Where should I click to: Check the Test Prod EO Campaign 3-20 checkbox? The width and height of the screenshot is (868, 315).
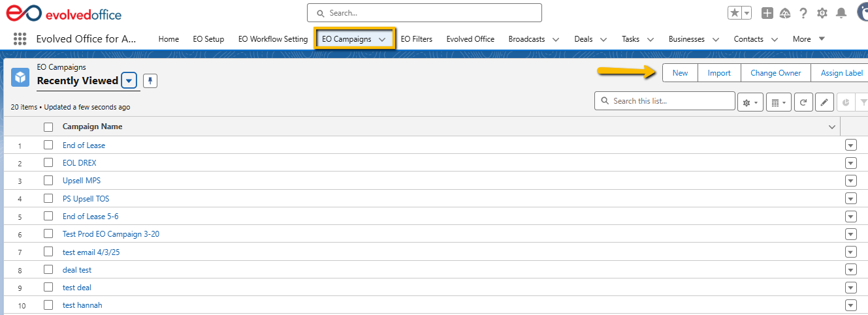48,233
